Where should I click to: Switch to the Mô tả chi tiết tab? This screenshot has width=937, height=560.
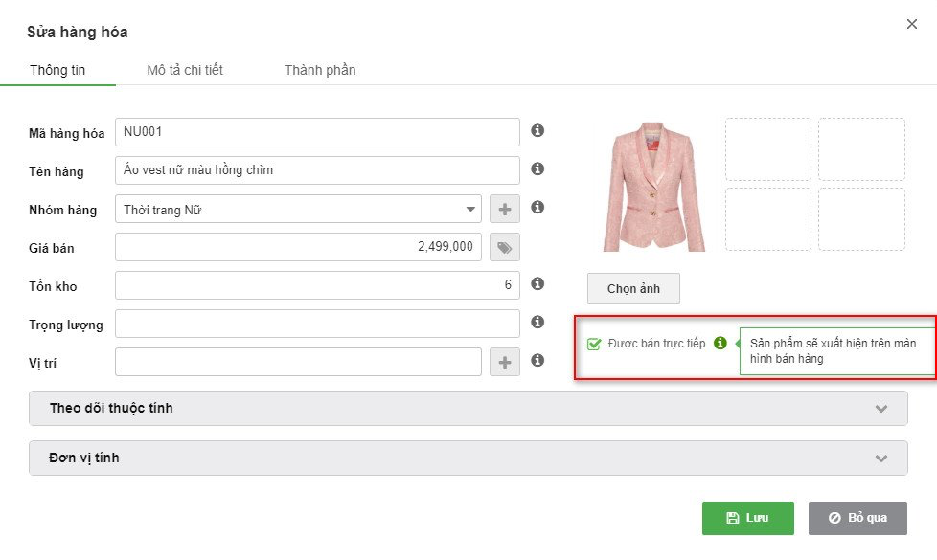(x=185, y=70)
